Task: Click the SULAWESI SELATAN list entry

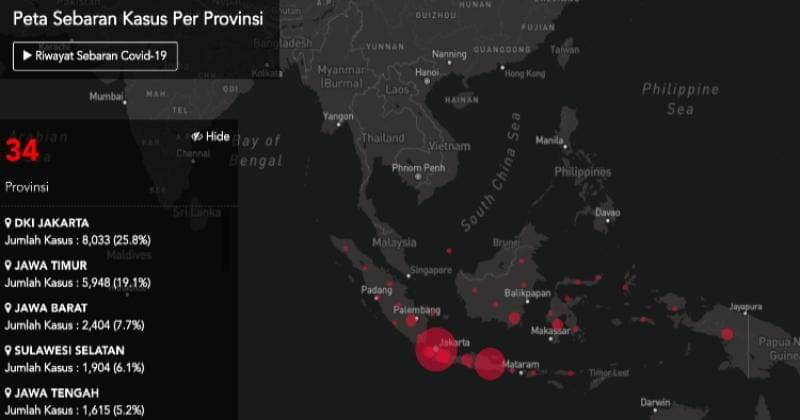Action: coord(68,351)
